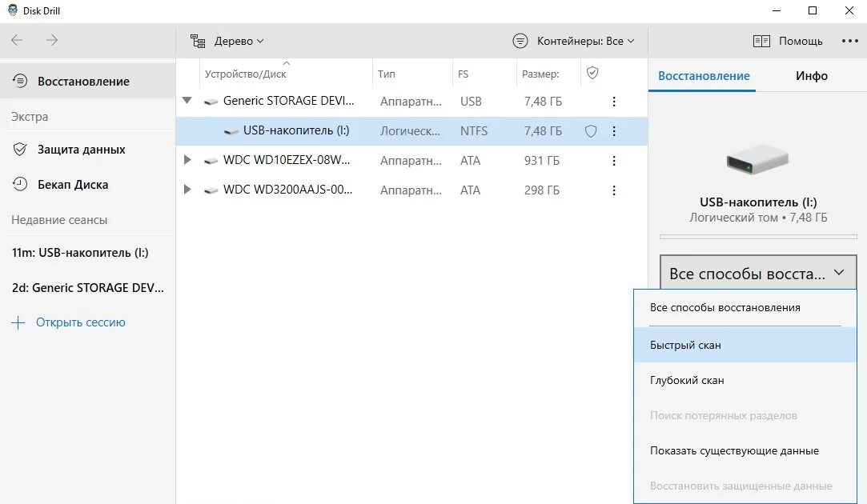Click the drive icon of WDC WD10EZEX row
867x504 pixels.
pos(211,161)
